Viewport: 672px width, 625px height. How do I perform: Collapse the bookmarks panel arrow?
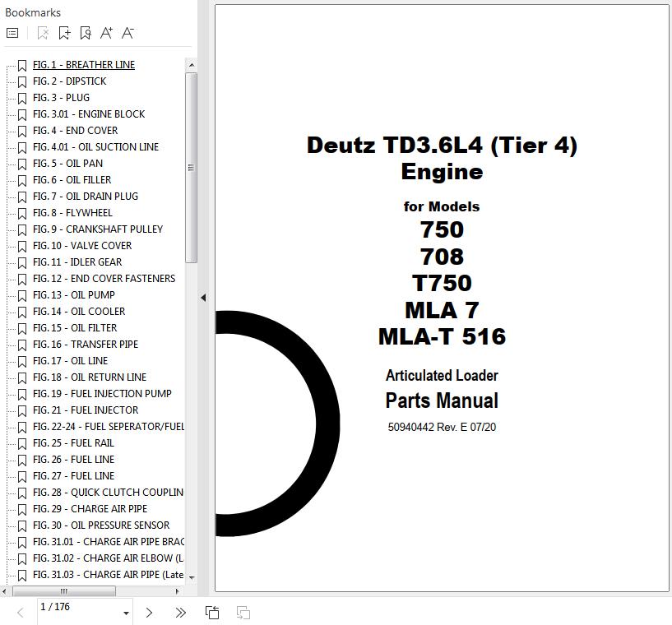coord(203,298)
